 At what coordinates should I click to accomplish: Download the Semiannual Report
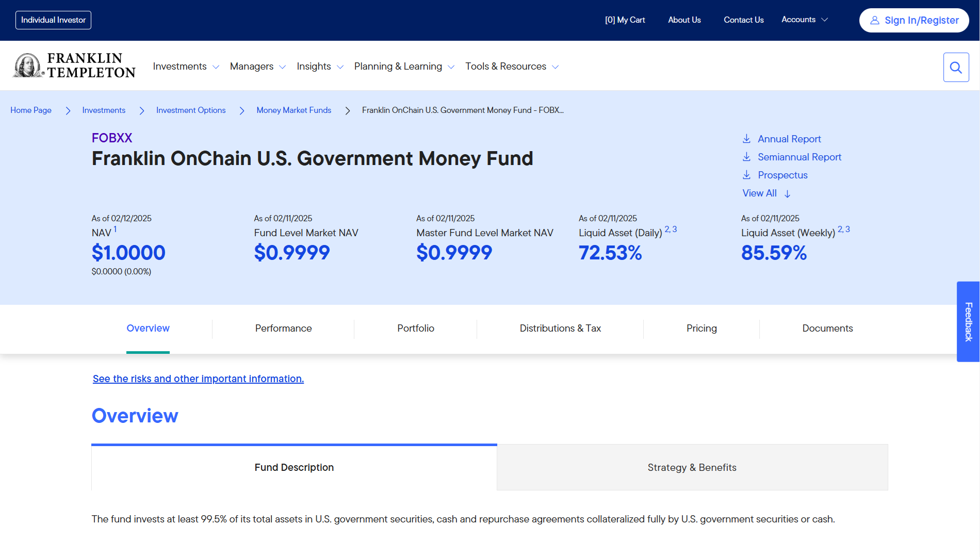pos(799,157)
